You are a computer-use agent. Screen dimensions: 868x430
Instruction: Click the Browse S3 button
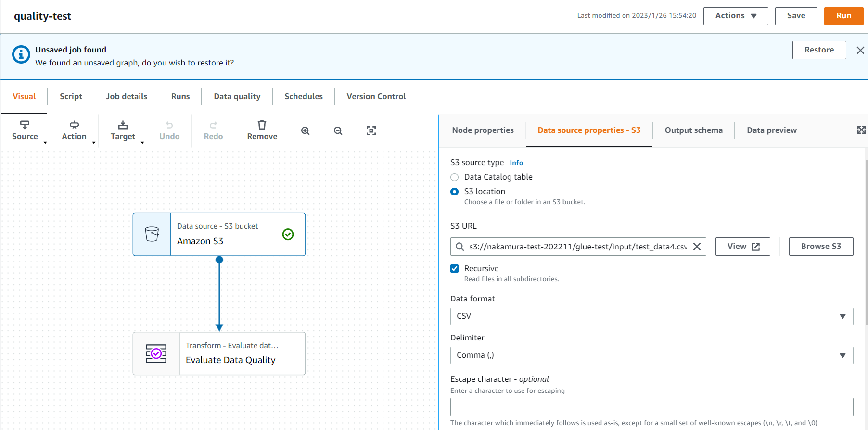(x=821, y=247)
